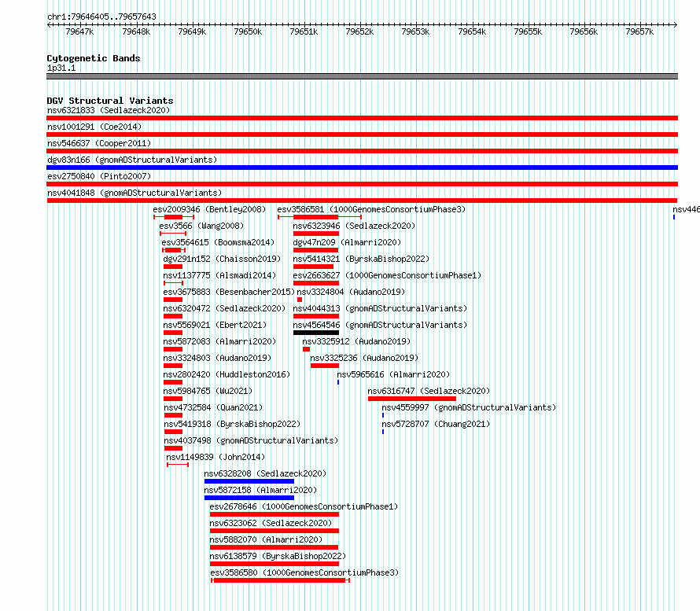
Task: Click nsv3324803 (Audano2019) label
Action: [x=217, y=358]
